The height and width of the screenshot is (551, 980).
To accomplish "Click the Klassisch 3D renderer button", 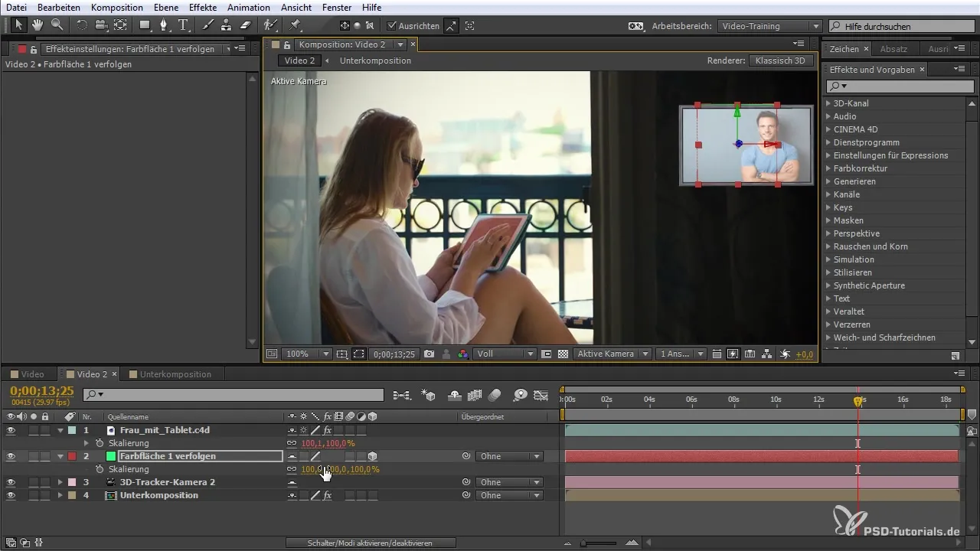I will click(780, 60).
